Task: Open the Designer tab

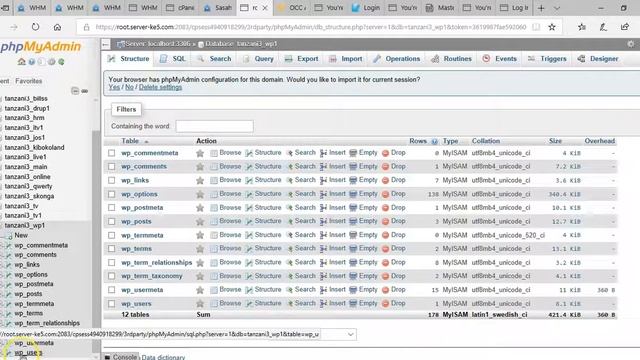Action: [x=598, y=59]
